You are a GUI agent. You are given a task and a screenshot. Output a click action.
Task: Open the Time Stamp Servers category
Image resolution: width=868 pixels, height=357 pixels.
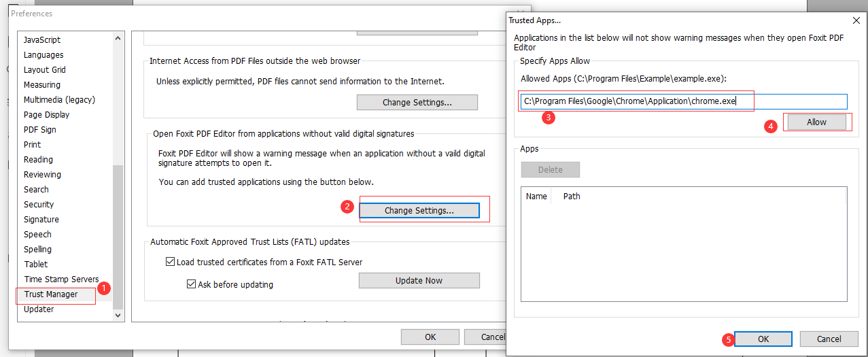(x=61, y=279)
